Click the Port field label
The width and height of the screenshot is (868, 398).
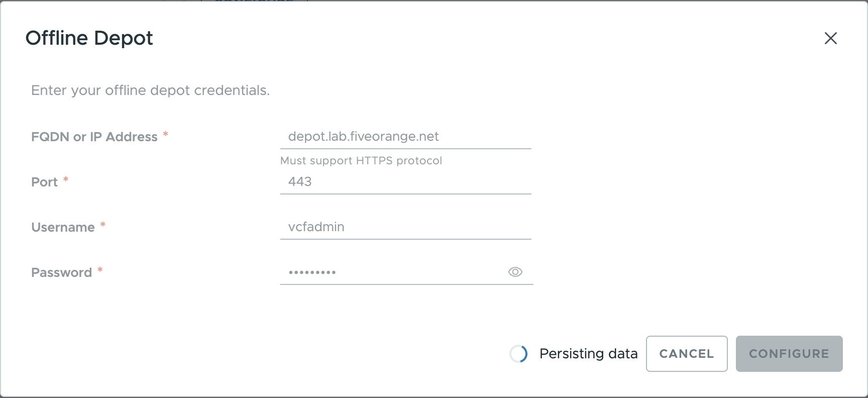(45, 182)
